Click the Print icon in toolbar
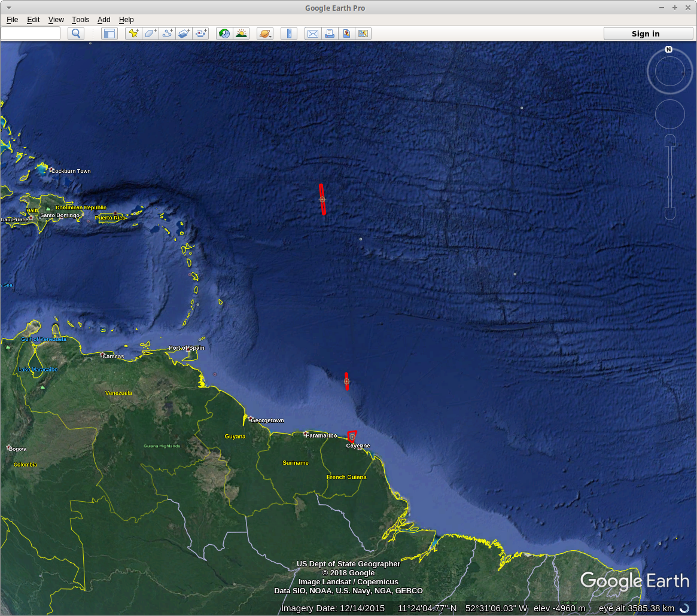The height and width of the screenshot is (616, 697). click(329, 33)
